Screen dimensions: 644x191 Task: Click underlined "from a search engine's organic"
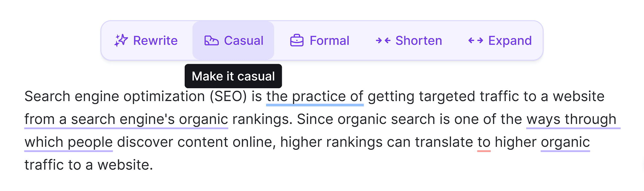(126, 120)
